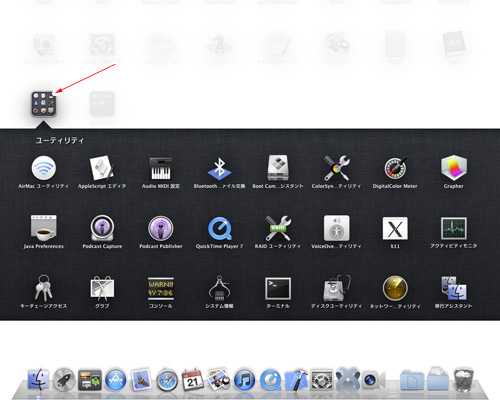Open Terminal app
The height and width of the screenshot is (400, 500).
[278, 288]
